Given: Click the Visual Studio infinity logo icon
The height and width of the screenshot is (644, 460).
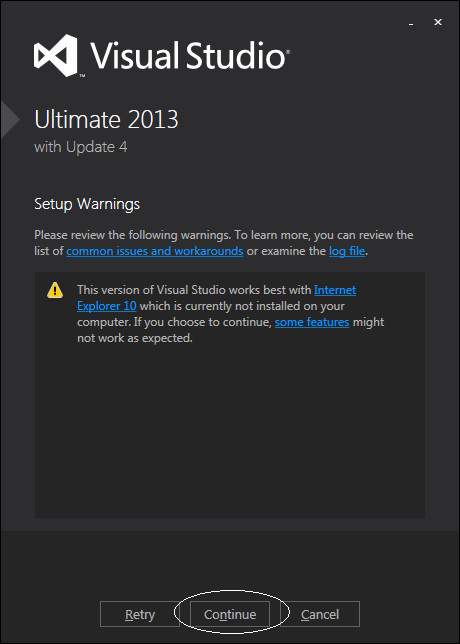Looking at the screenshot, I should click(x=55, y=55).
